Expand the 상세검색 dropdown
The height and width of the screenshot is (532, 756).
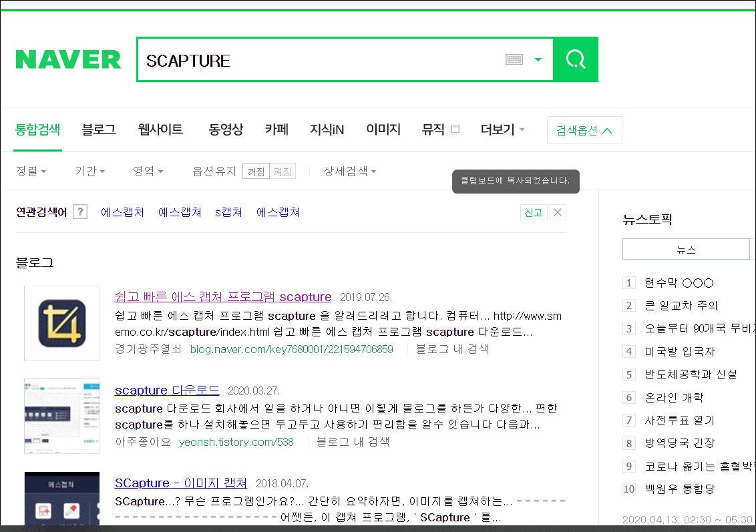point(349,171)
